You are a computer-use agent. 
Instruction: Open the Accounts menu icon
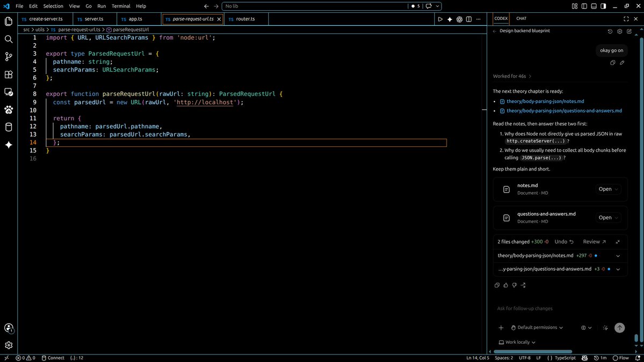(x=9, y=328)
